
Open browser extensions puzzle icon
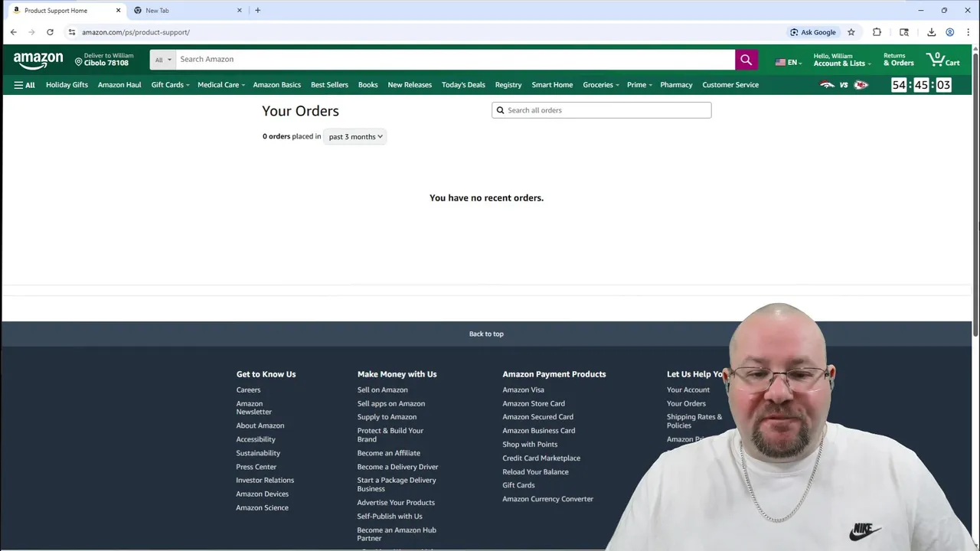pos(877,32)
